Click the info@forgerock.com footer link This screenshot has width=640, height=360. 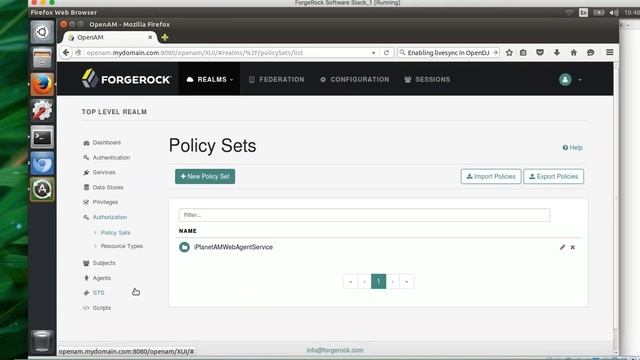(x=335, y=350)
